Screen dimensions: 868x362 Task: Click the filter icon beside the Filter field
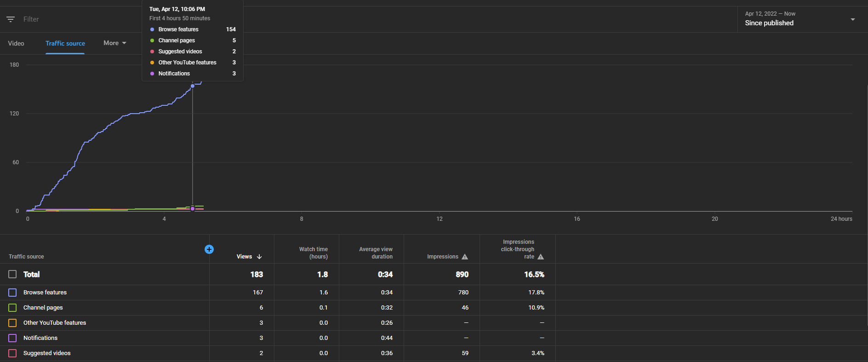[x=11, y=19]
